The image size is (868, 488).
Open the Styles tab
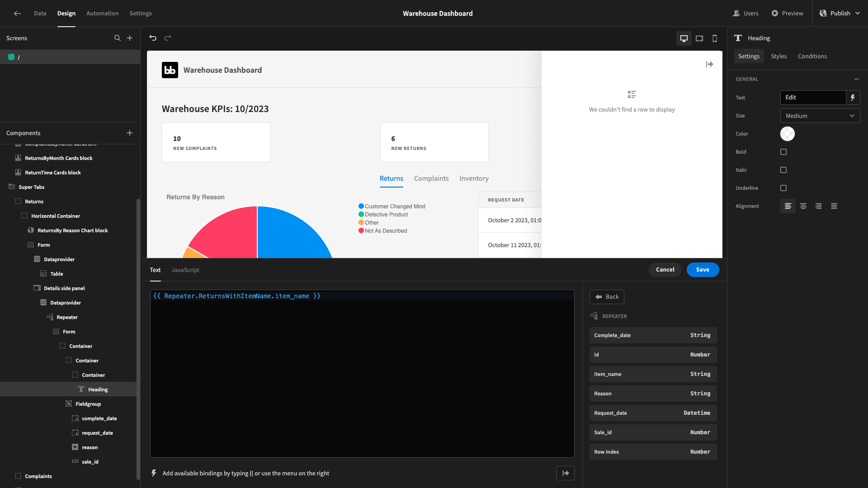click(x=779, y=56)
